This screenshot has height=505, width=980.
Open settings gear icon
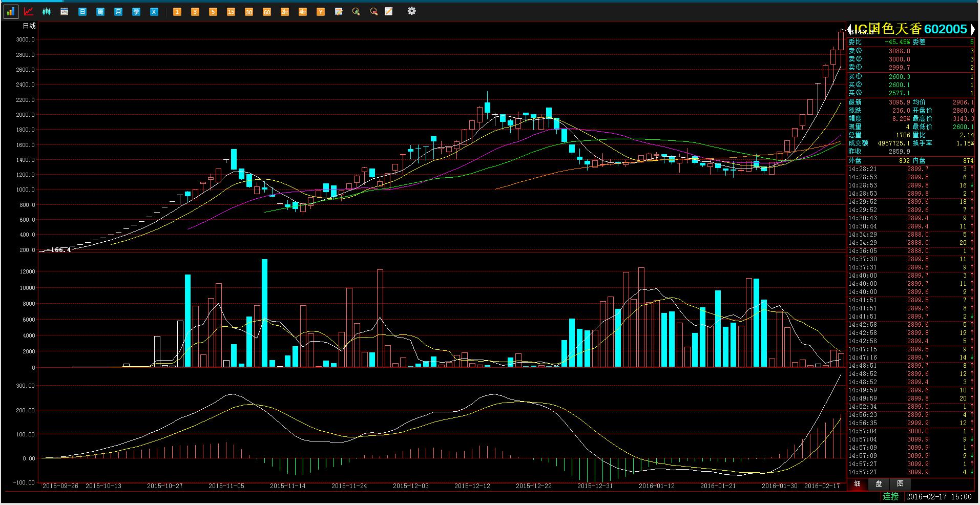tap(411, 11)
